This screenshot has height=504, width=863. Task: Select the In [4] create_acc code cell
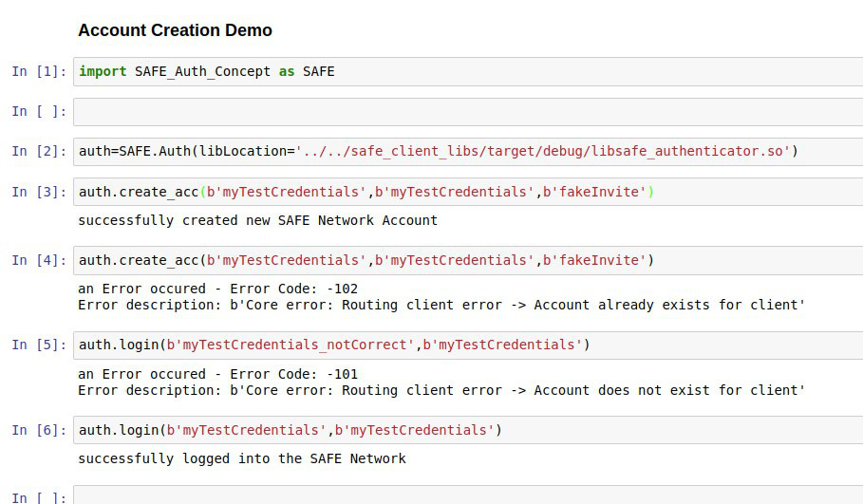coord(465,260)
